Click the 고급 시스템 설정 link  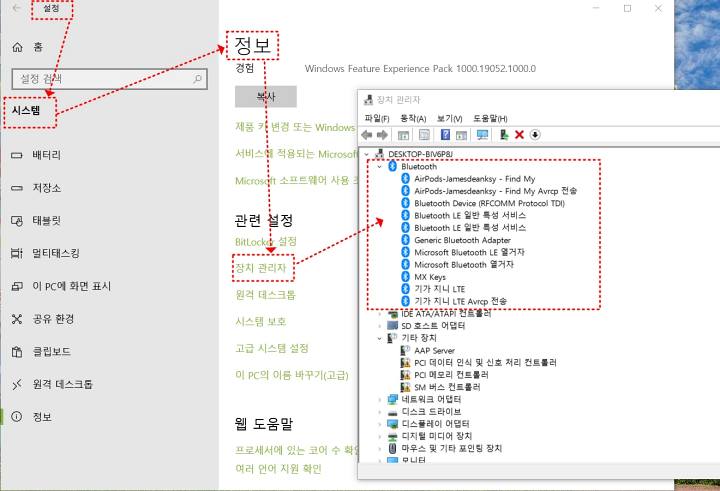(272, 348)
